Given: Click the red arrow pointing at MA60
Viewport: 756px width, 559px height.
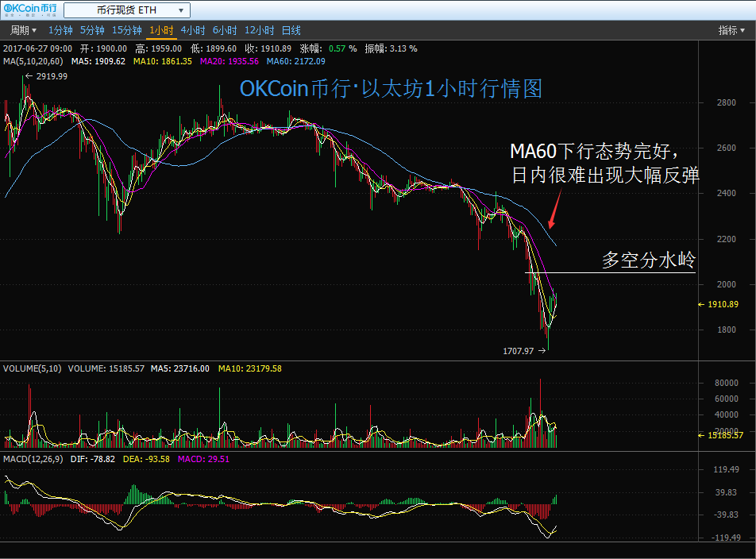Looking at the screenshot, I should [x=554, y=208].
